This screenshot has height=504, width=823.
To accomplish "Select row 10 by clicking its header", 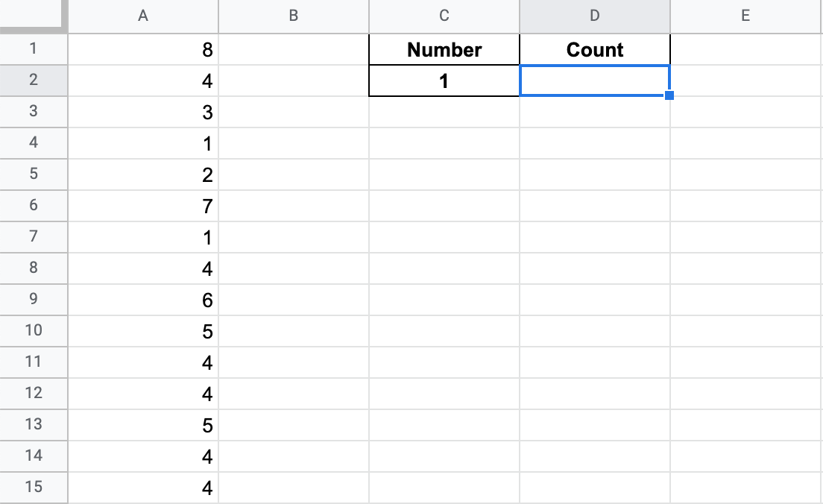I will pyautogui.click(x=34, y=331).
